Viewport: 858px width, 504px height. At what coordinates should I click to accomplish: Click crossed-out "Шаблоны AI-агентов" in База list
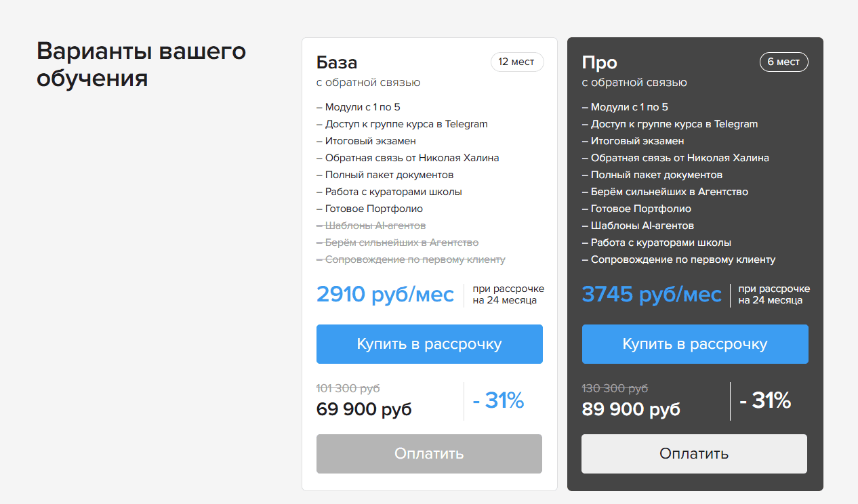pyautogui.click(x=371, y=226)
